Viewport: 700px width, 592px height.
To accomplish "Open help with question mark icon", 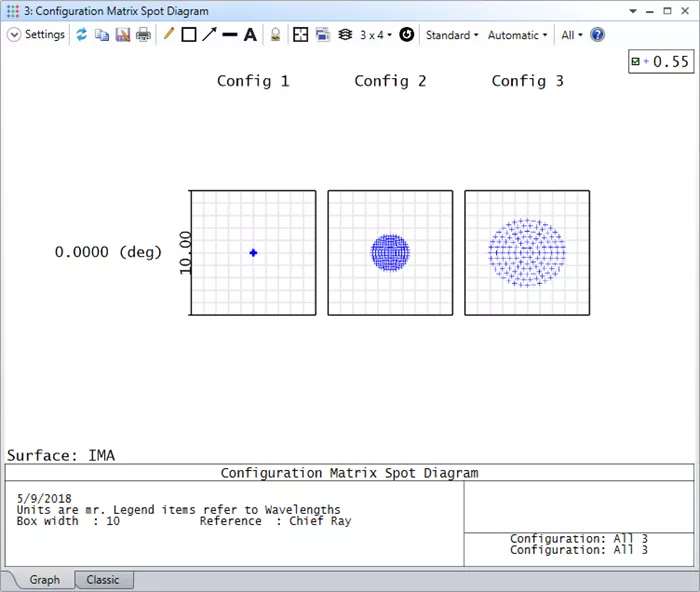I will (x=597, y=35).
